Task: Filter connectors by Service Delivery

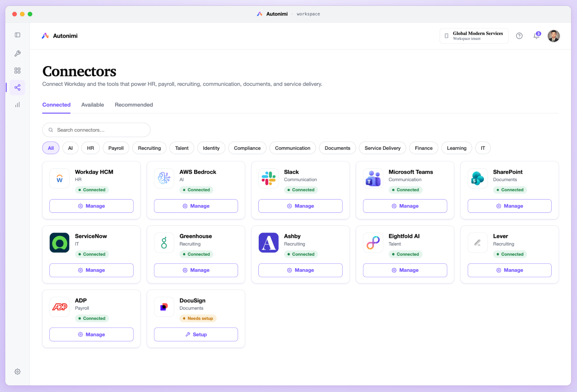Action: click(x=383, y=148)
